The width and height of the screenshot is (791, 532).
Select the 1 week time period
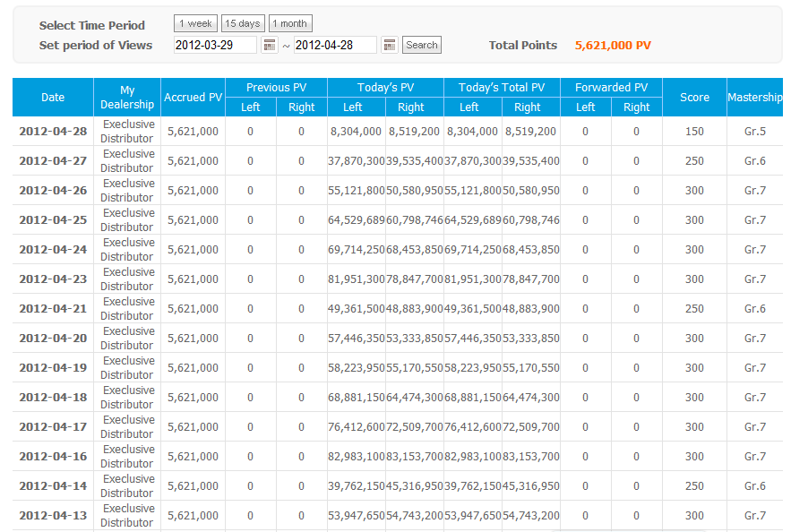click(195, 23)
